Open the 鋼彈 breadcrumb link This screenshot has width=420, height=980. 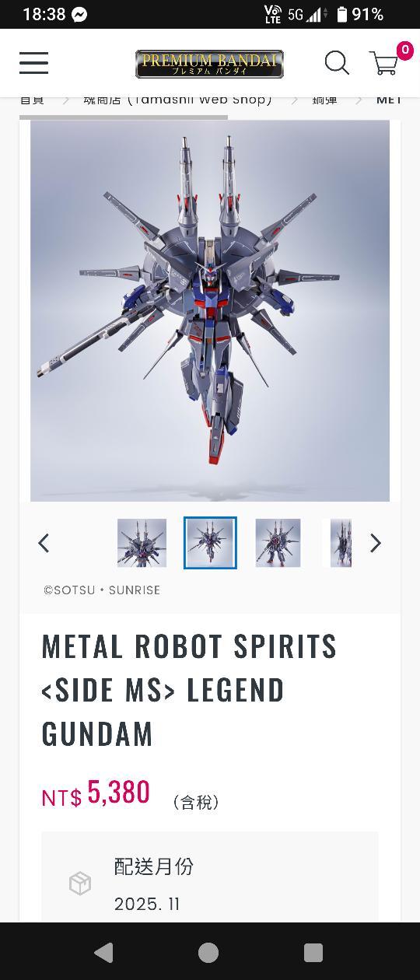(324, 100)
